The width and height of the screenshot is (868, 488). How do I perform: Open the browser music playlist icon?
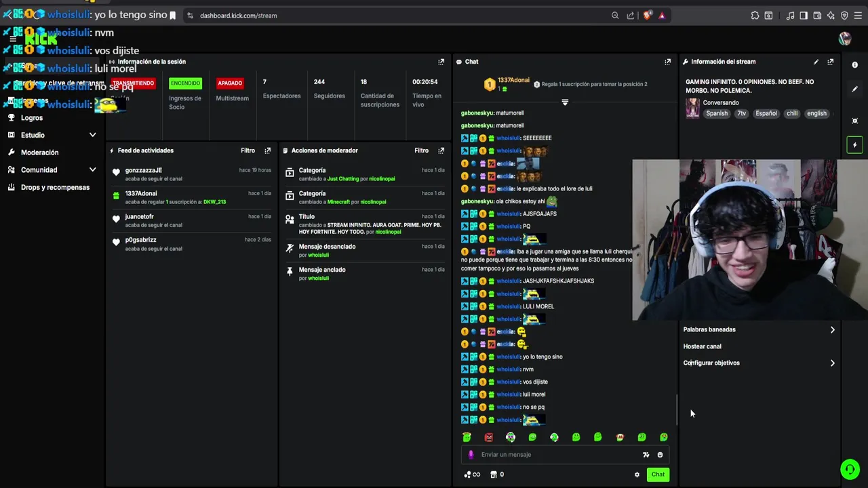[x=791, y=16]
